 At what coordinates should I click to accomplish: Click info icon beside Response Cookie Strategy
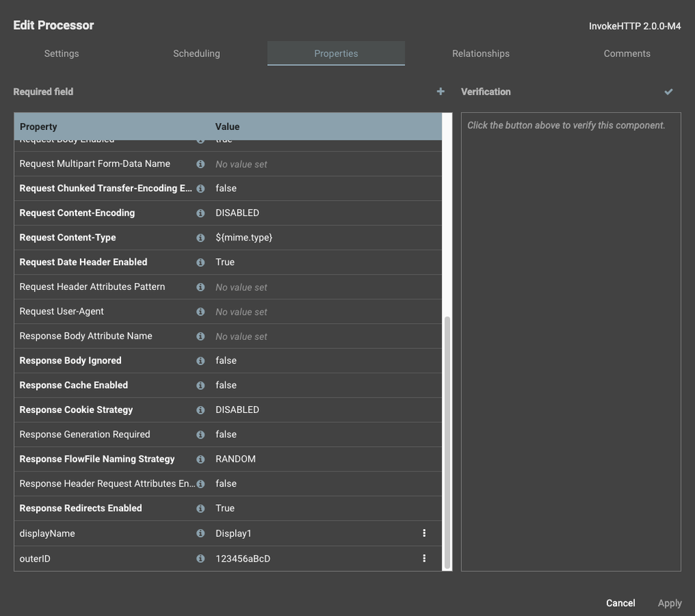200,410
